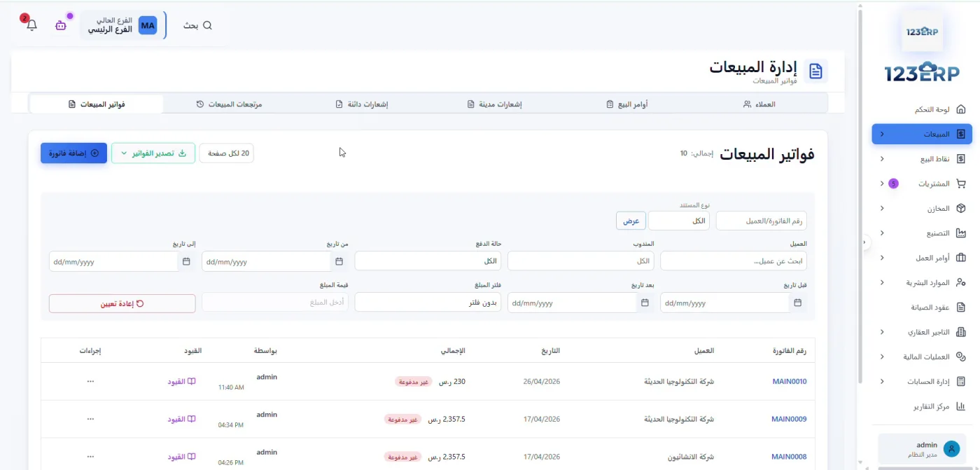The height and width of the screenshot is (470, 980).
Task: Expand المخازن sidebar chevron
Action: [x=882, y=208]
